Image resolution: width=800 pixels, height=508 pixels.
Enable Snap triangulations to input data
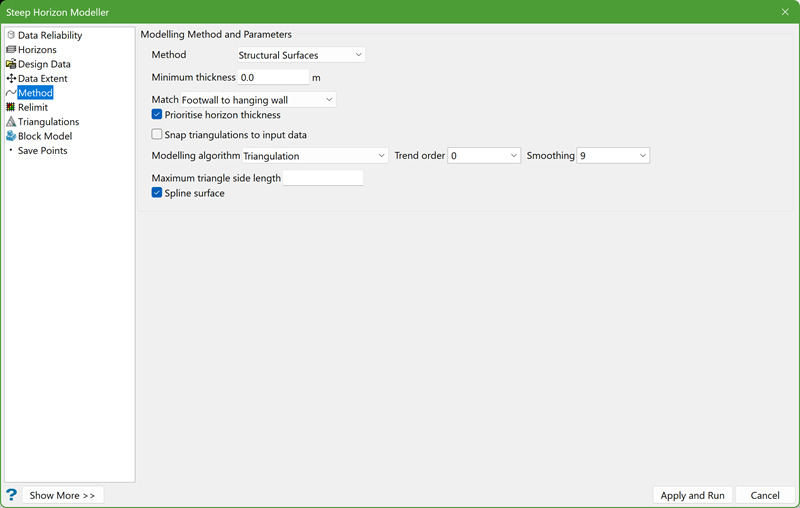[157, 134]
